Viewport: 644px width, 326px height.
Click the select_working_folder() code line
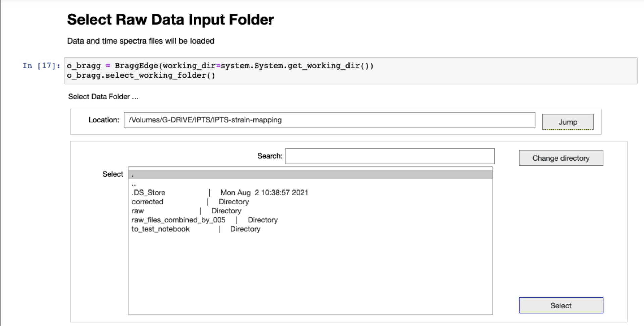pos(141,75)
